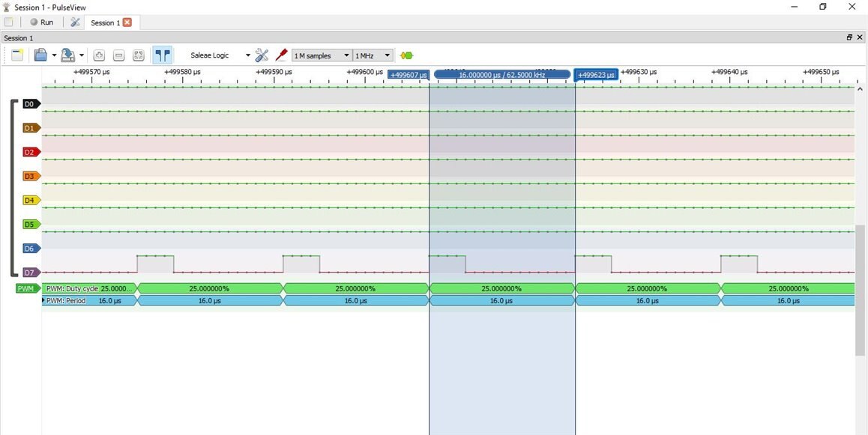Open the 1 M samples dropdown
The width and height of the screenshot is (868, 435).
click(322, 55)
